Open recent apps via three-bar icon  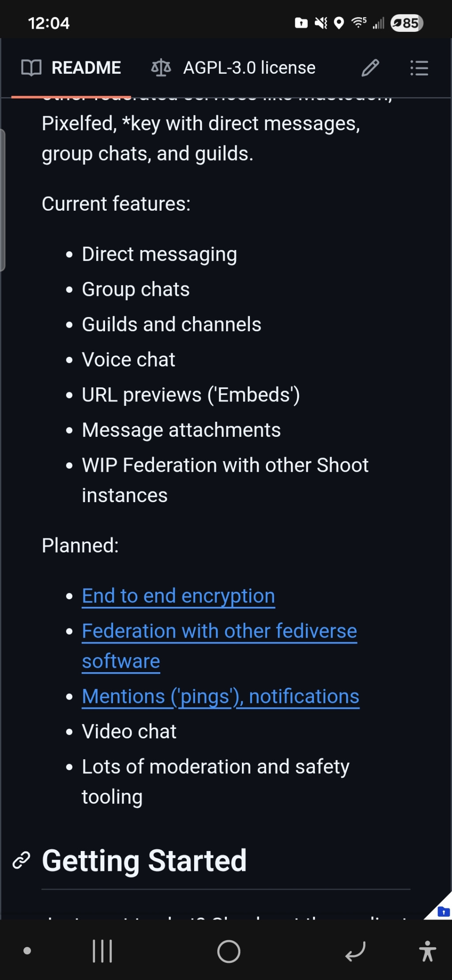click(x=102, y=951)
